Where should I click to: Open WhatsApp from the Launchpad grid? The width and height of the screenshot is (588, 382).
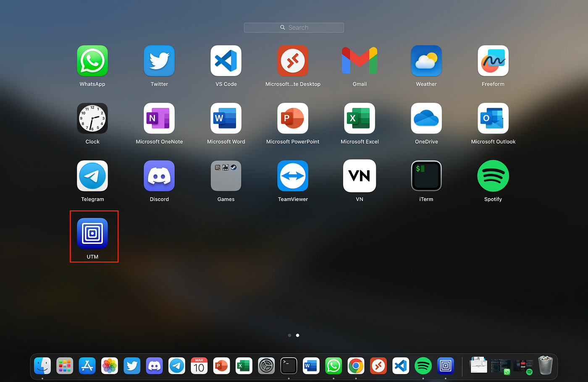[92, 61]
